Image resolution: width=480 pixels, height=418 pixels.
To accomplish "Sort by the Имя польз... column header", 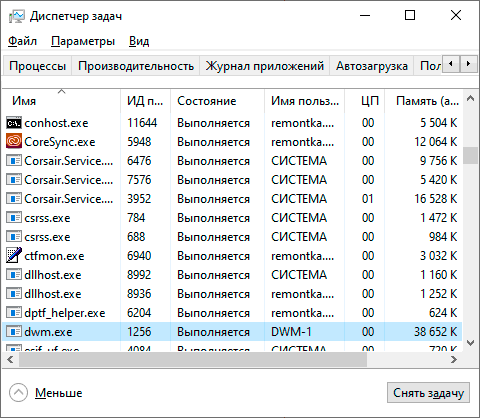I will pos(305,101).
